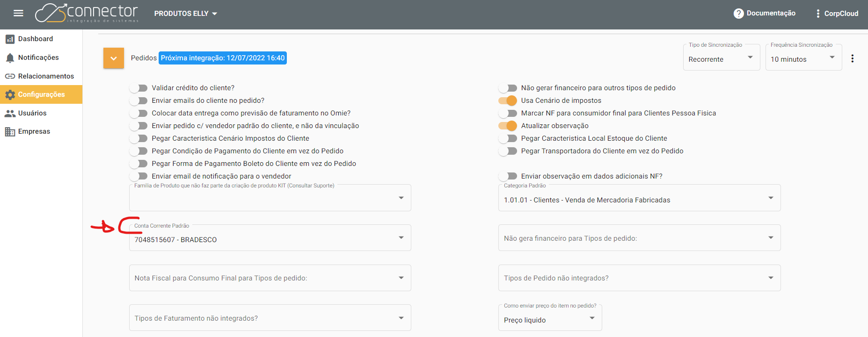
Task: Open Frequência Sincronização dropdown
Action: (x=803, y=58)
